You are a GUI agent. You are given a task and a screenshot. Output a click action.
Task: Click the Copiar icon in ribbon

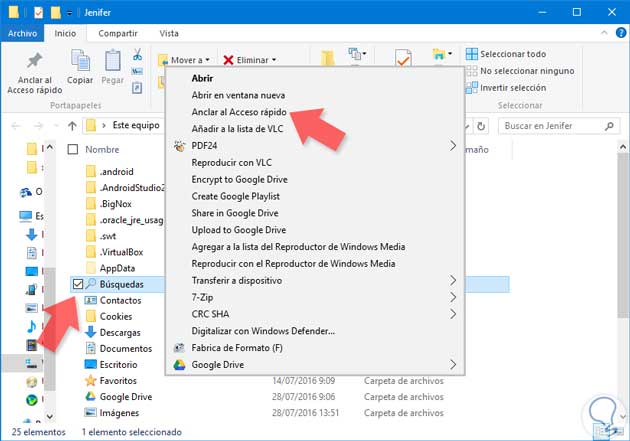click(x=80, y=62)
